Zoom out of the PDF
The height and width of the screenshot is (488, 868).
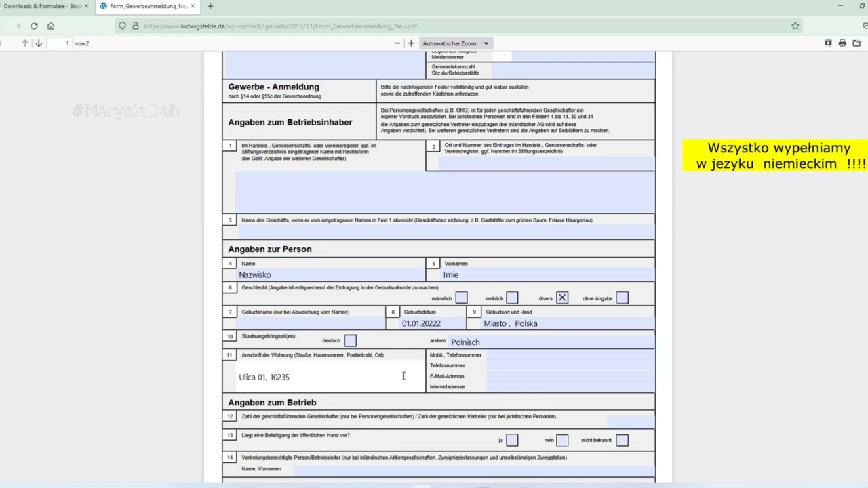pos(397,43)
